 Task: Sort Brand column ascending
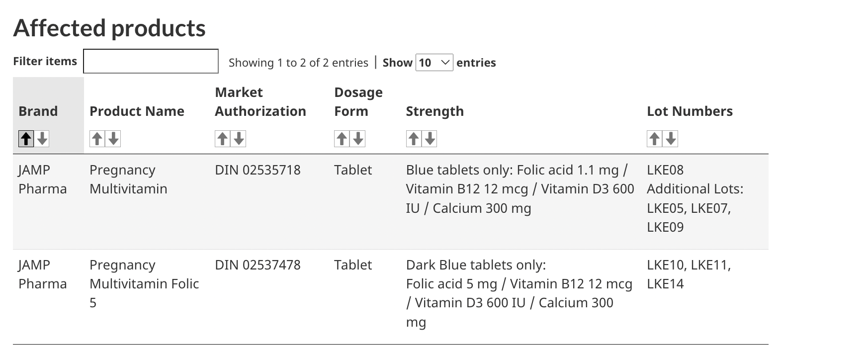coord(26,138)
